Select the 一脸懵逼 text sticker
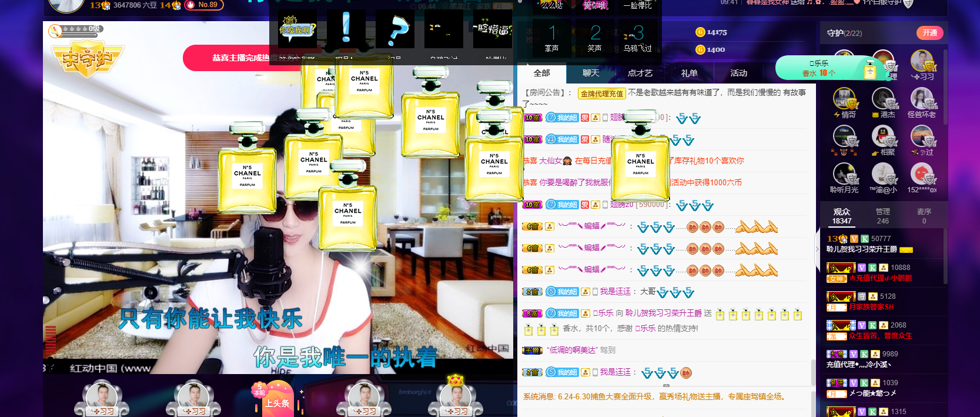The image size is (980, 417). (493, 29)
